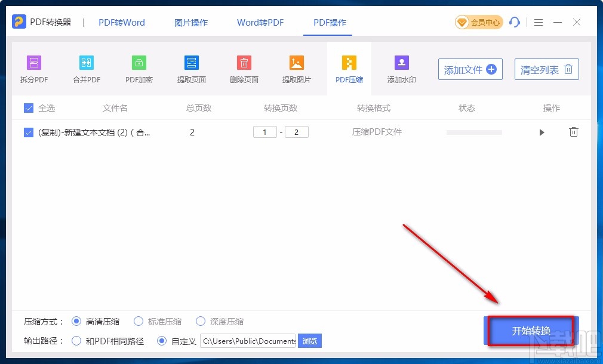This screenshot has width=603, height=364.
Task: Open customer service headset icon
Action: point(514,22)
